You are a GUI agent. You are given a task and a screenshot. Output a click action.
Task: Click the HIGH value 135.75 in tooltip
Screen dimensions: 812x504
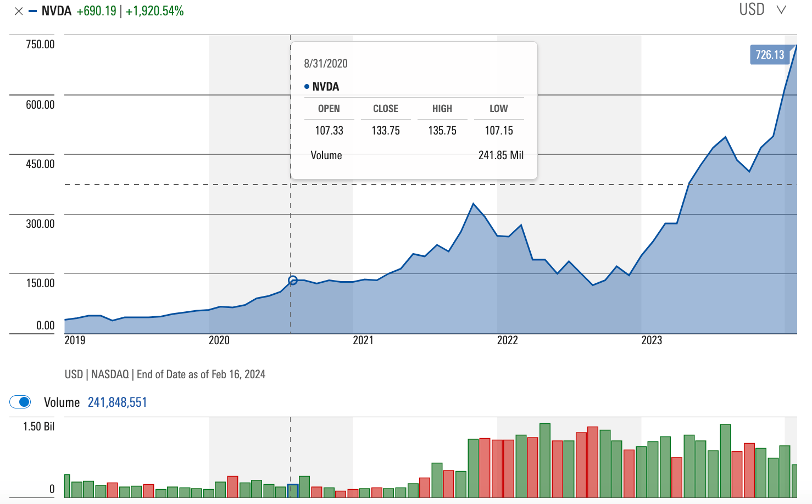point(442,130)
